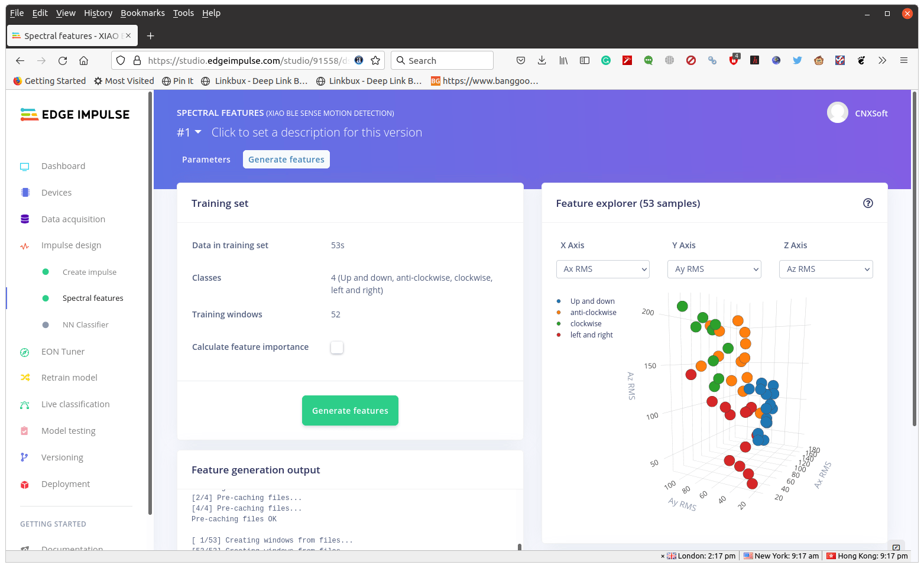Click the London clock in status bar
Screen dimensions: 924x568
click(x=701, y=556)
